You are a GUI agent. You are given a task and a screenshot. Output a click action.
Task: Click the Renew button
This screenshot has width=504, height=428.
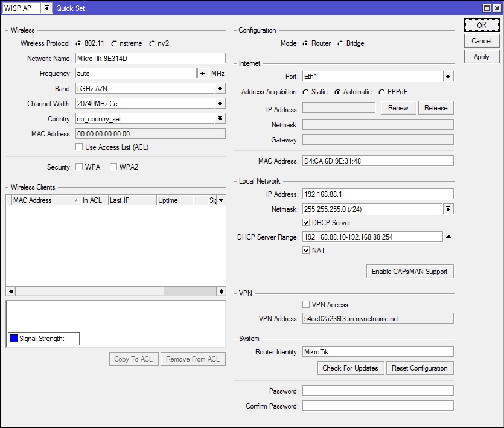tap(398, 108)
